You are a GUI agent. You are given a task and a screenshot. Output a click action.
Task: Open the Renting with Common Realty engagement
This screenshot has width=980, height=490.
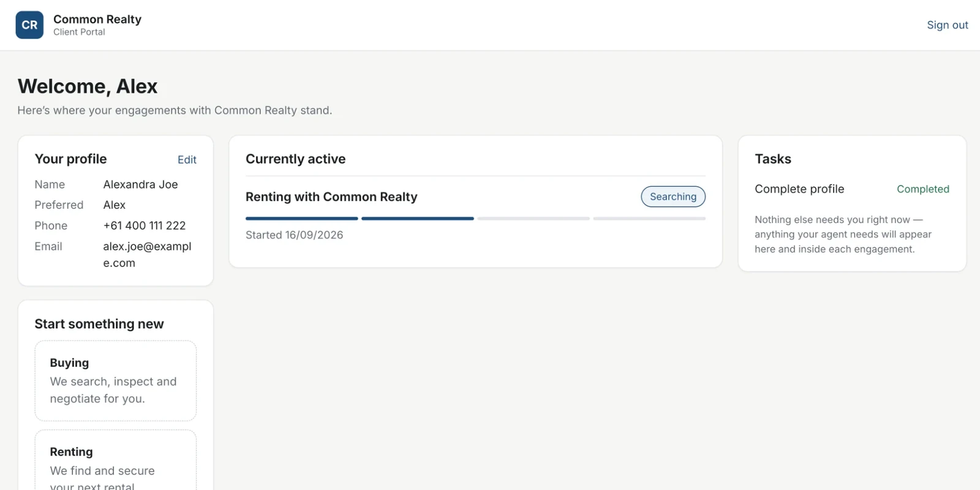point(331,197)
